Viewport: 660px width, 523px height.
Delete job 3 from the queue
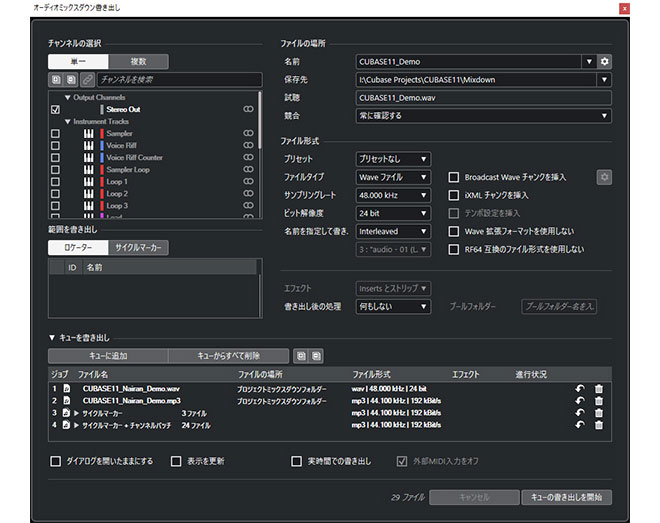[x=599, y=413]
